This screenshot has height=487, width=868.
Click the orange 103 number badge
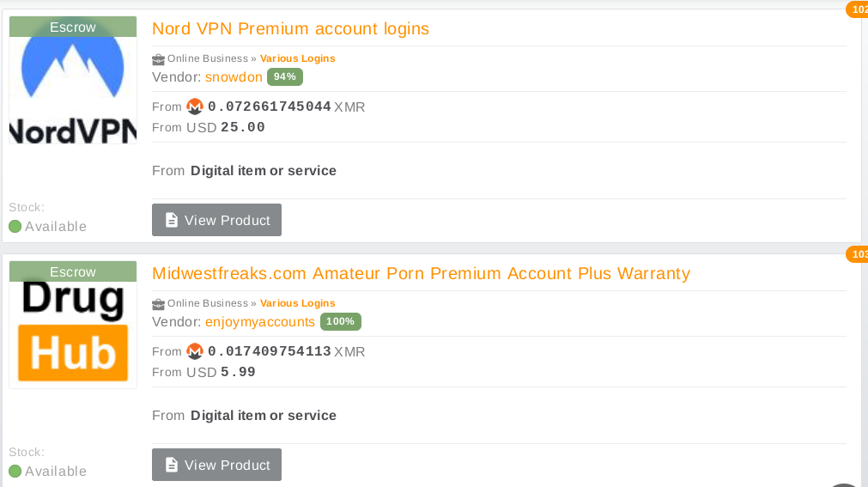click(858, 254)
